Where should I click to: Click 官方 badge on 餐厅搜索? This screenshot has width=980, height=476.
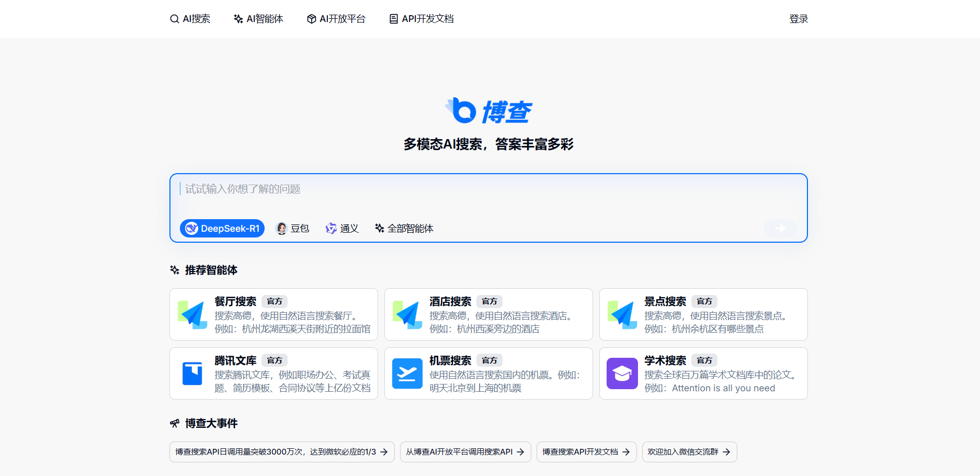click(x=275, y=301)
